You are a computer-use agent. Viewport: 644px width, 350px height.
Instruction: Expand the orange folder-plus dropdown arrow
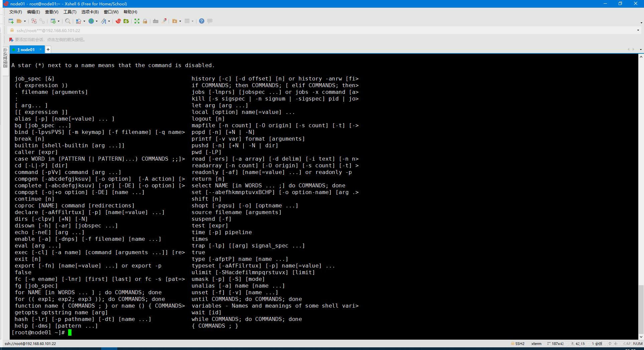coord(180,21)
